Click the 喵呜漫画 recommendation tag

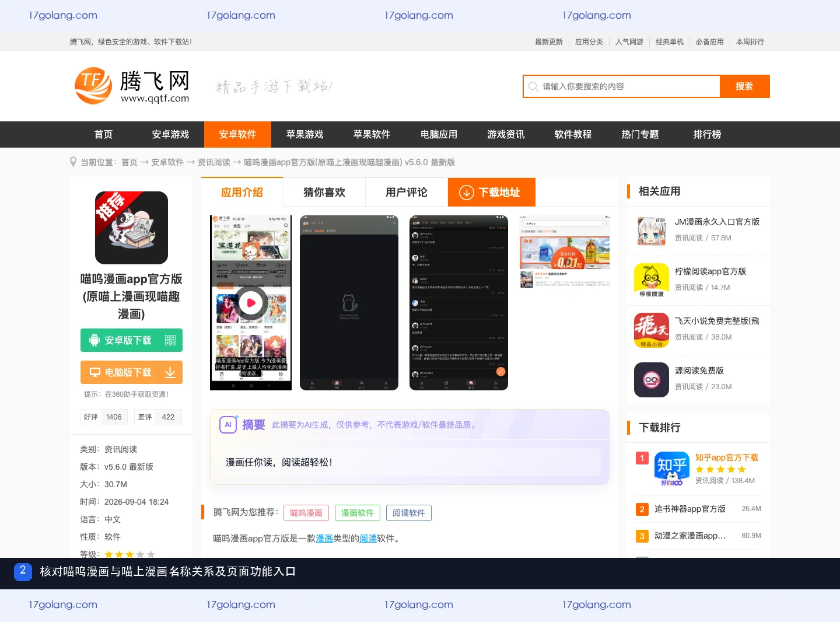click(x=306, y=513)
